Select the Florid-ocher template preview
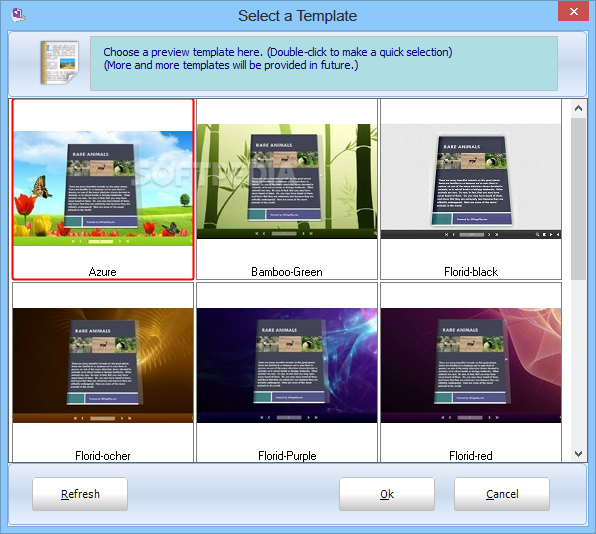Viewport: 596px width, 534px height. coord(103,365)
